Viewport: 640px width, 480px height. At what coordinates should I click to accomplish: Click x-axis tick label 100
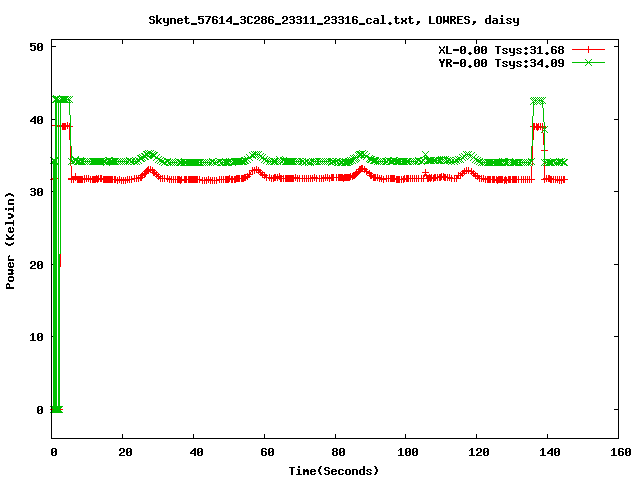point(408,452)
